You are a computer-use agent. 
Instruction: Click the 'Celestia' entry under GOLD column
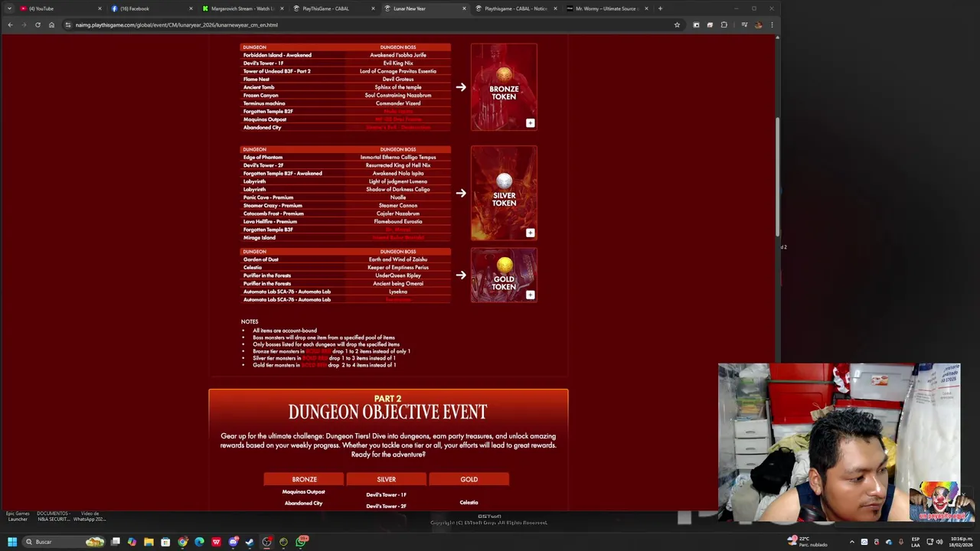[x=469, y=503]
